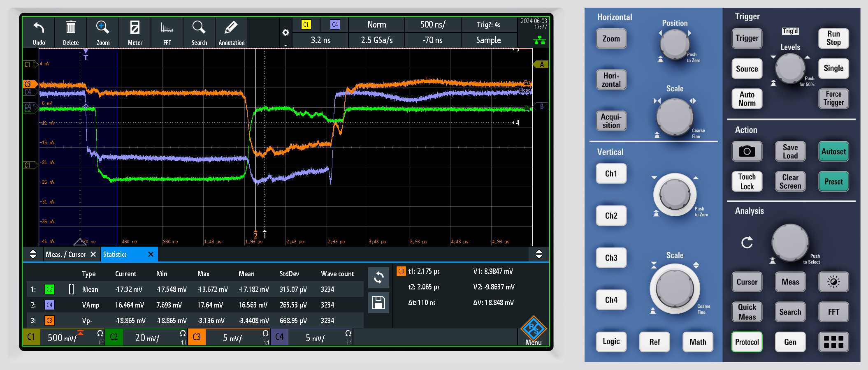
Task: Toggle the Auto Norm trigger mode
Action: 747,99
